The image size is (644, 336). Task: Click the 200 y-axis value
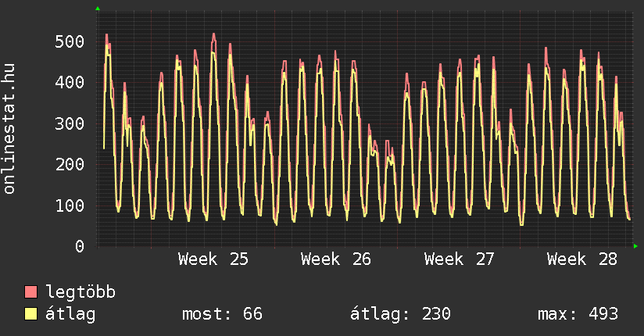coord(70,164)
